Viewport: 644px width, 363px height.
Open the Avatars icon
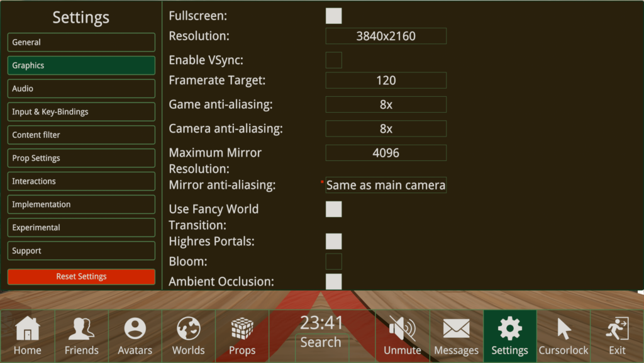[x=135, y=328]
